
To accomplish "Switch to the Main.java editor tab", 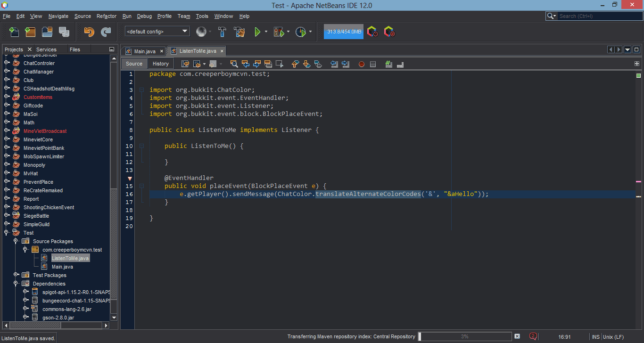I will click(x=145, y=51).
